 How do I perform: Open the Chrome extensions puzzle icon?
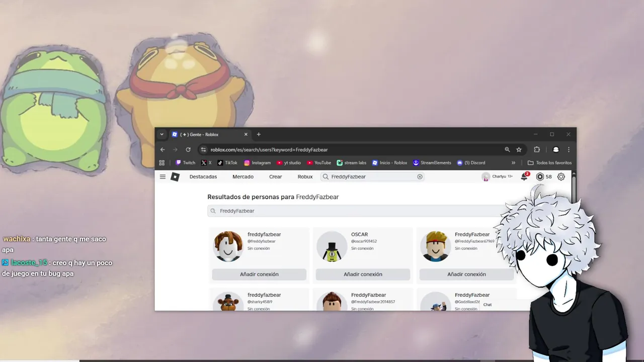point(537,149)
